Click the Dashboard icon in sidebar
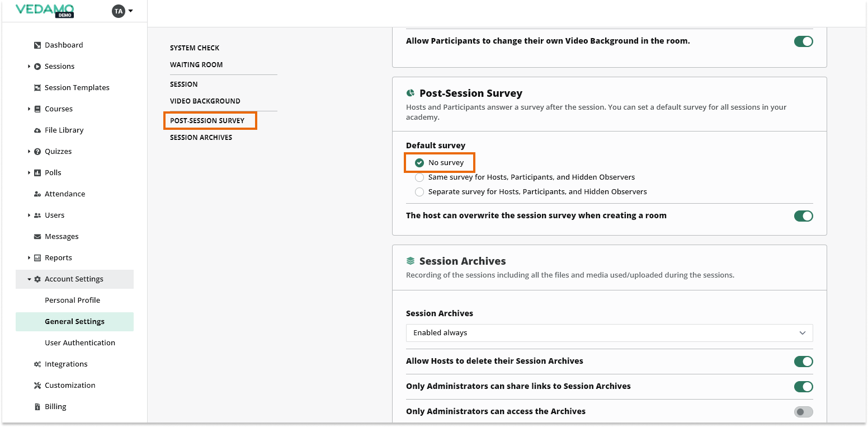 click(x=37, y=45)
